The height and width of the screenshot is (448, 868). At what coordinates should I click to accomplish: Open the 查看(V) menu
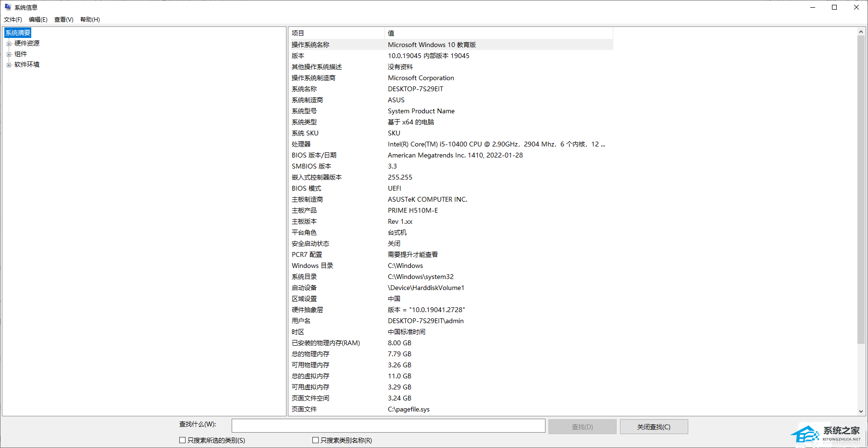(63, 20)
